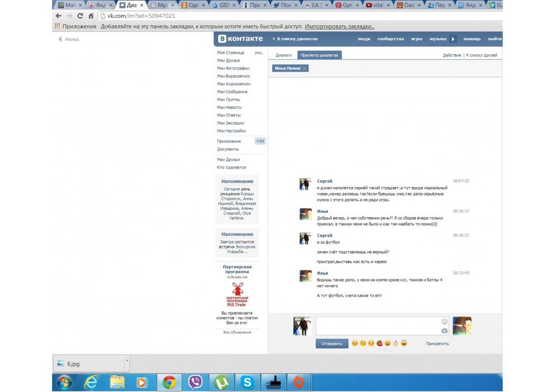Open Viber from the taskbar
The image size is (560, 392).
coord(195,382)
